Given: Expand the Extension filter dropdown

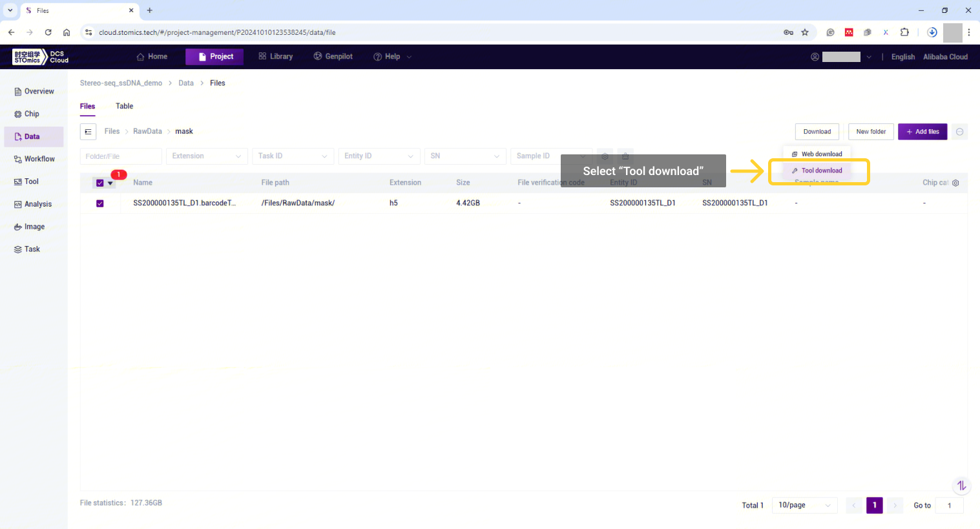Looking at the screenshot, I should click(207, 156).
